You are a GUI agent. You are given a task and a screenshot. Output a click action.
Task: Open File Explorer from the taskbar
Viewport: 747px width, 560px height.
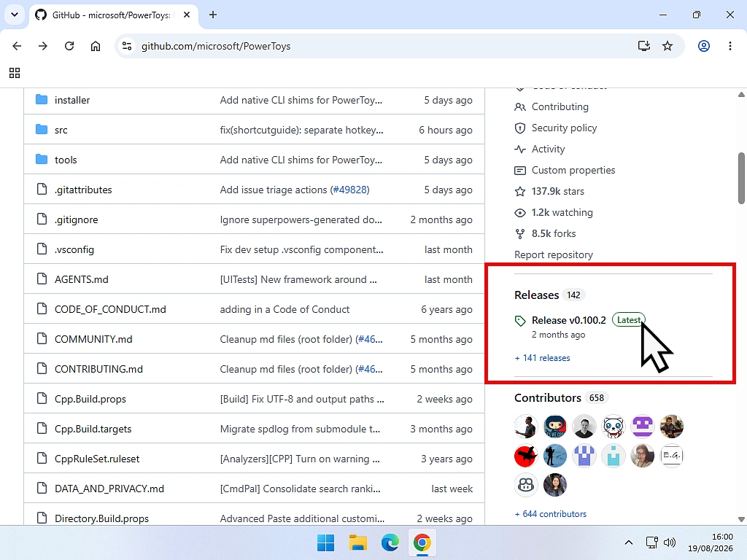tap(357, 542)
